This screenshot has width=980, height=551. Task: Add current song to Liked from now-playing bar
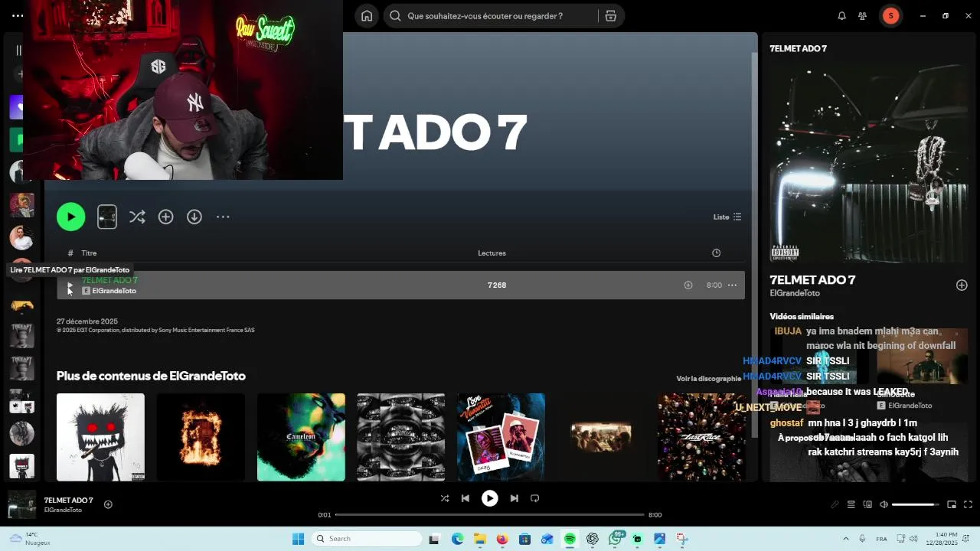click(x=108, y=504)
